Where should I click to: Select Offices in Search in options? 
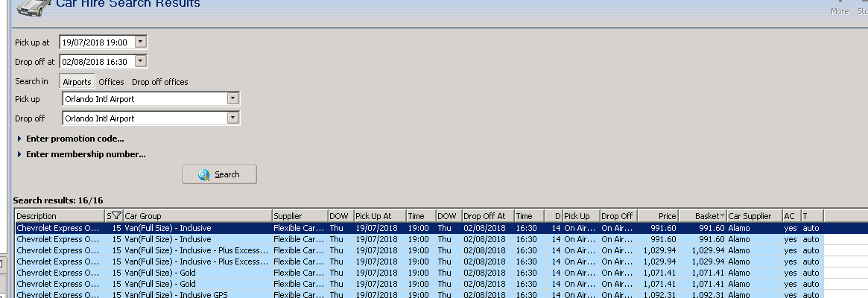tap(111, 81)
